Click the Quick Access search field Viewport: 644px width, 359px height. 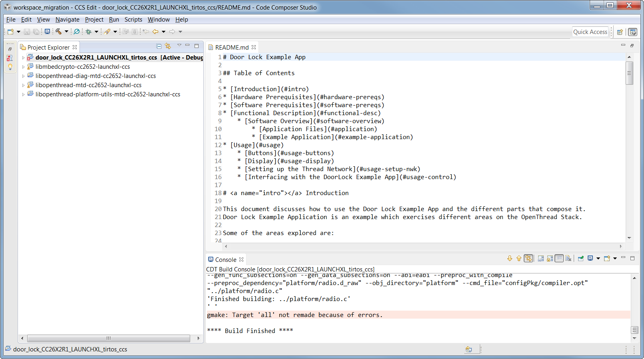coord(590,32)
